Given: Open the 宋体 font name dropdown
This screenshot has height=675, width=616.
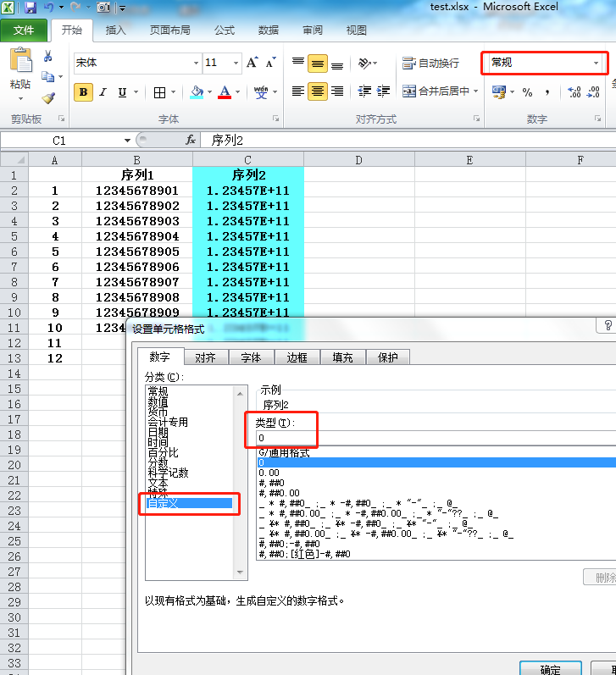Looking at the screenshot, I should point(196,63).
